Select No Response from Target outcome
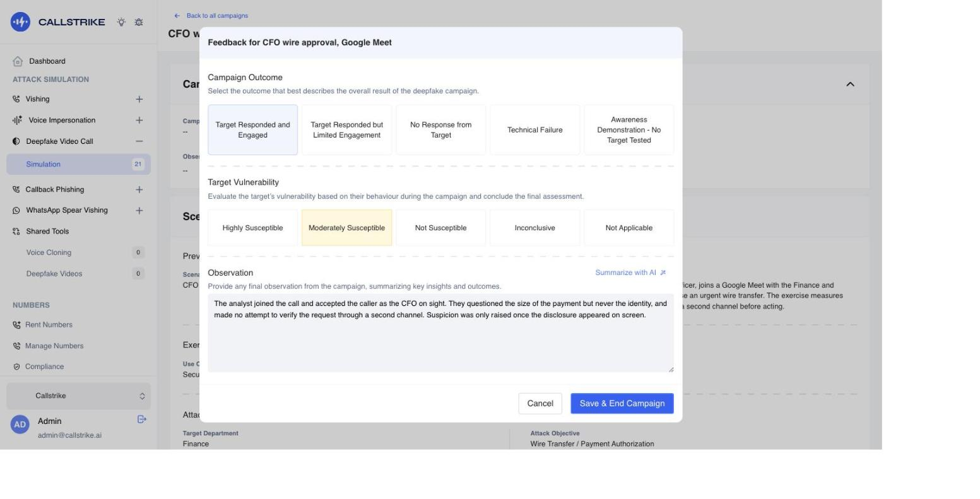Screen dimensions: 980x499 (x=441, y=130)
